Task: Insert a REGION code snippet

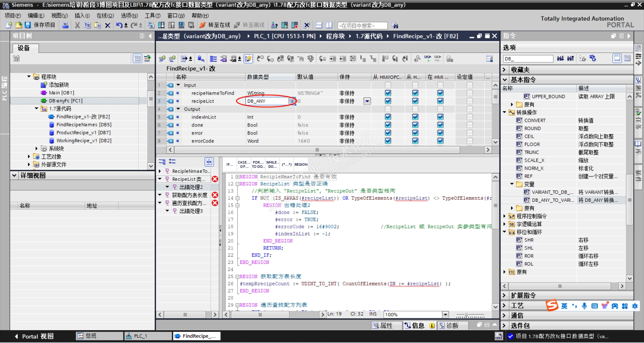Action: click(301, 164)
